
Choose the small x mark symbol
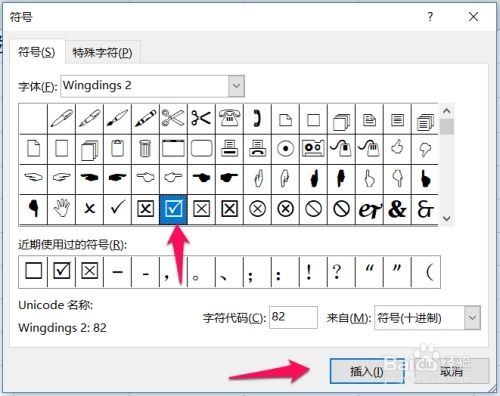tap(89, 209)
